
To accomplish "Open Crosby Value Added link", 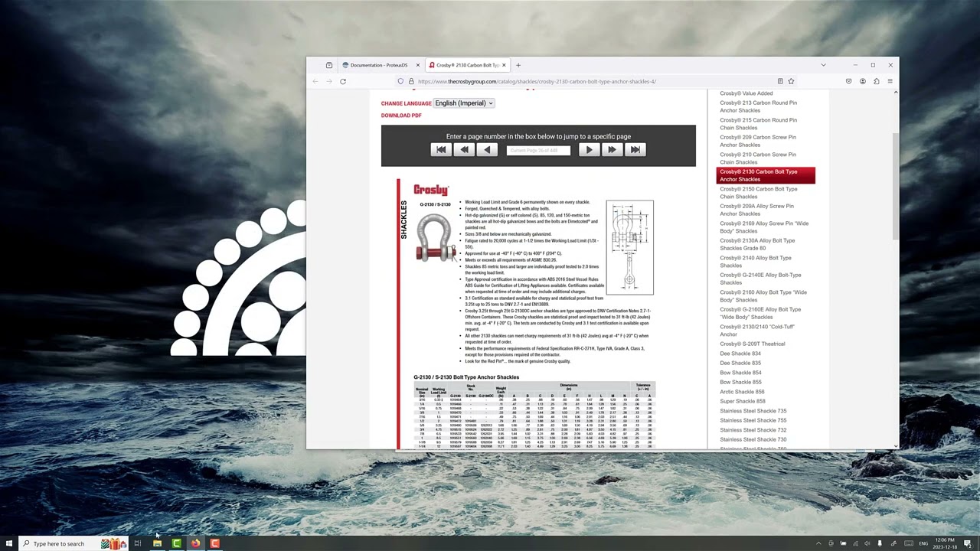I will 746,93.
